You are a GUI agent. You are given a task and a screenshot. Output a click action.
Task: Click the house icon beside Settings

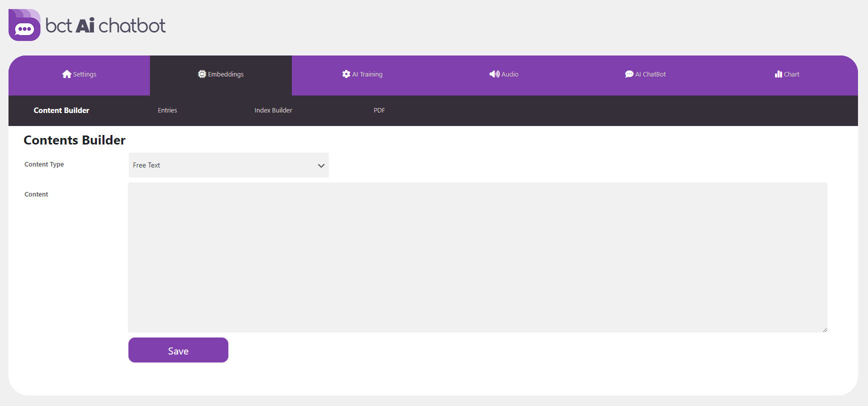coord(66,74)
